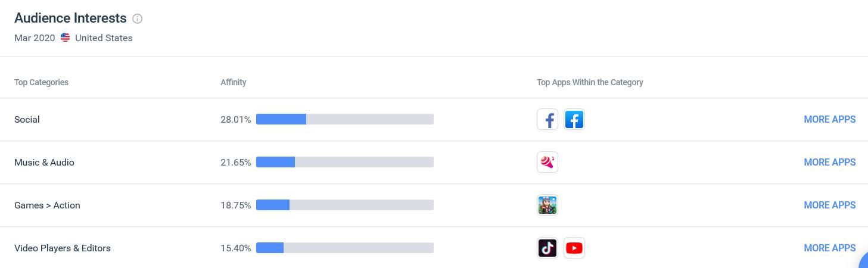Select the Games > Action category label

(47, 205)
